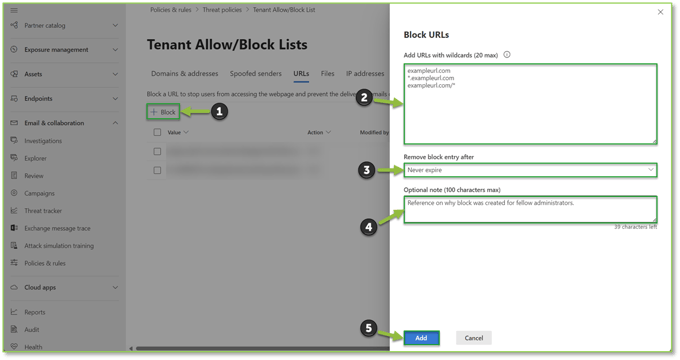Click the Email & collaboration envelope icon
Image resolution: width=680 pixels, height=360 pixels.
point(14,123)
